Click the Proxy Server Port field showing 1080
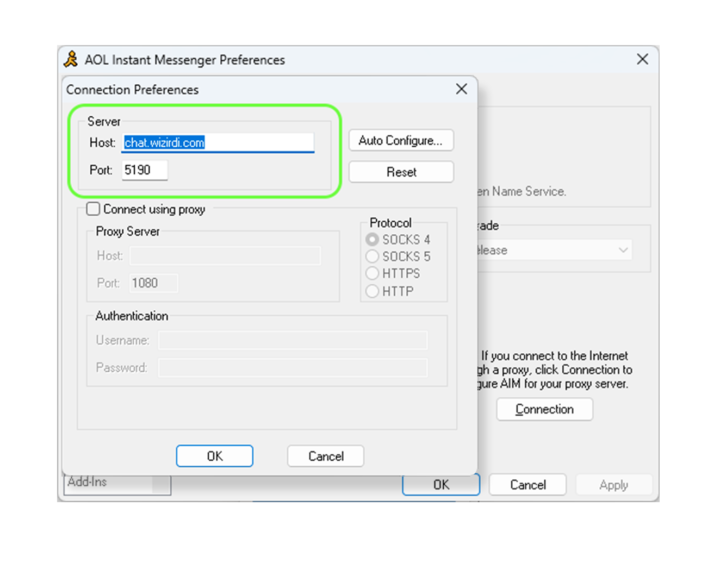The image size is (720, 588). 153,283
